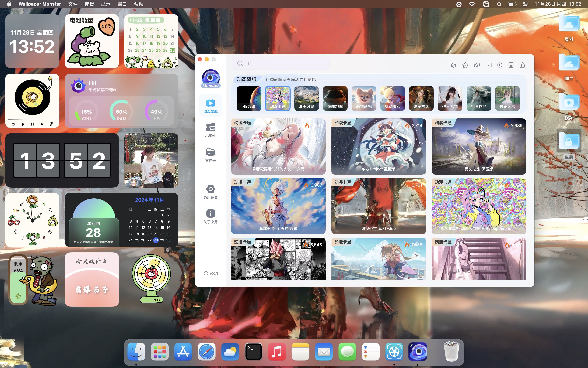
Task: Open 关于应用 in the sidebar
Action: 210,216
